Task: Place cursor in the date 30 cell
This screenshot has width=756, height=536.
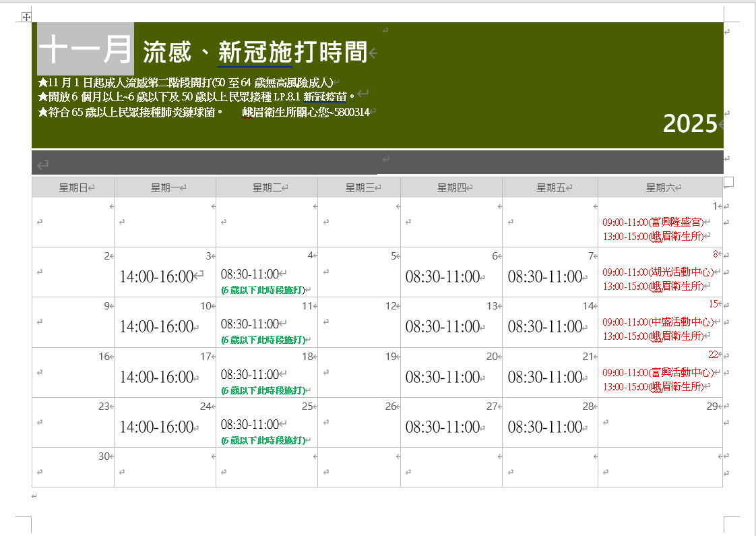Action: pos(73,471)
